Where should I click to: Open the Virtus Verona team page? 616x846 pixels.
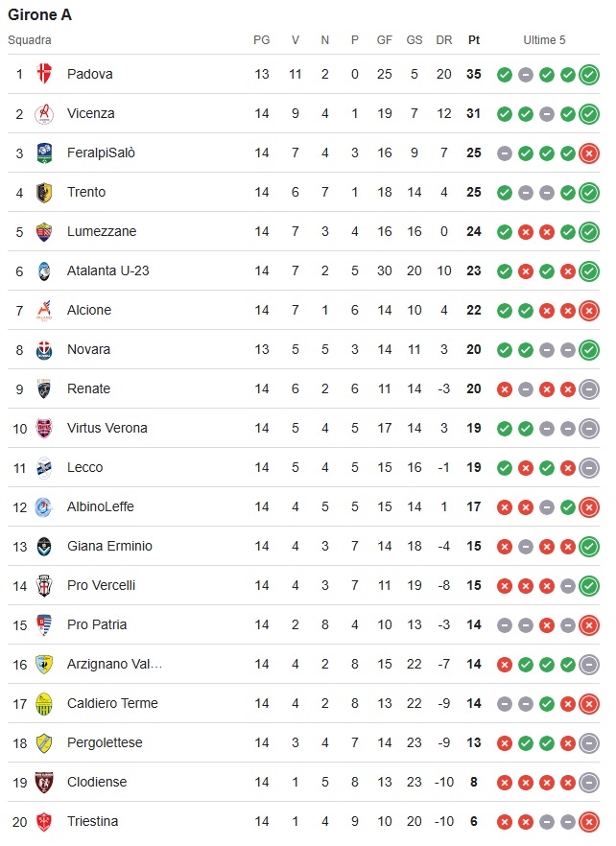point(107,429)
